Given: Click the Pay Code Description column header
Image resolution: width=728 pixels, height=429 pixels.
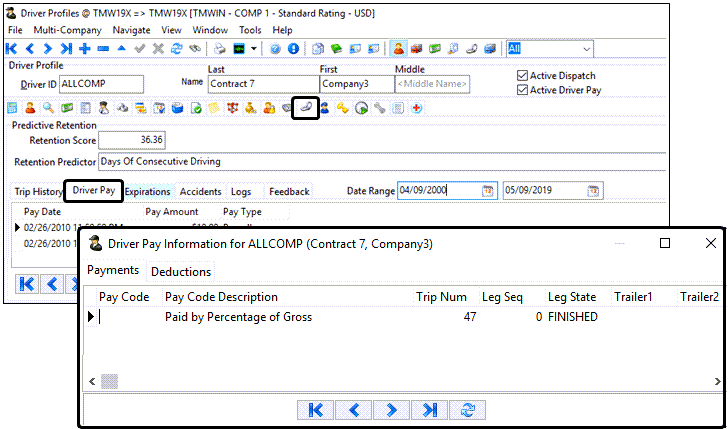Looking at the screenshot, I should pyautogui.click(x=221, y=297).
